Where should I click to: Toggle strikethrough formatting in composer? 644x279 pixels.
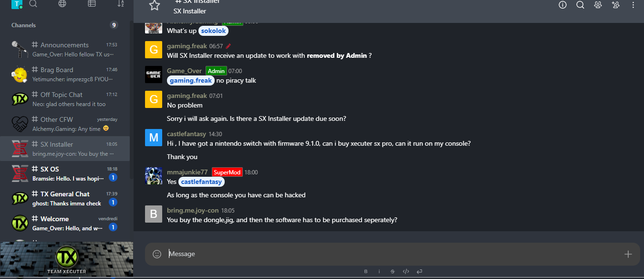click(393, 271)
